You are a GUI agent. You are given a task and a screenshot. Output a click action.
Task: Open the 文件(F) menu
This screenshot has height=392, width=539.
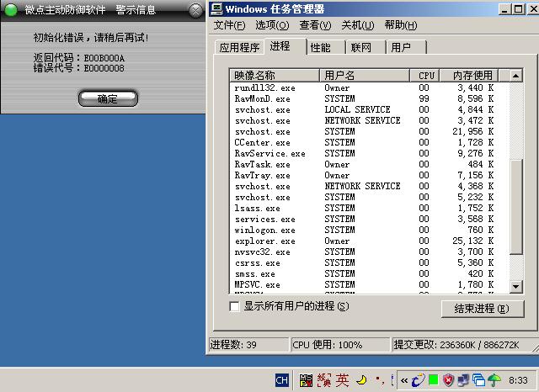click(x=229, y=25)
